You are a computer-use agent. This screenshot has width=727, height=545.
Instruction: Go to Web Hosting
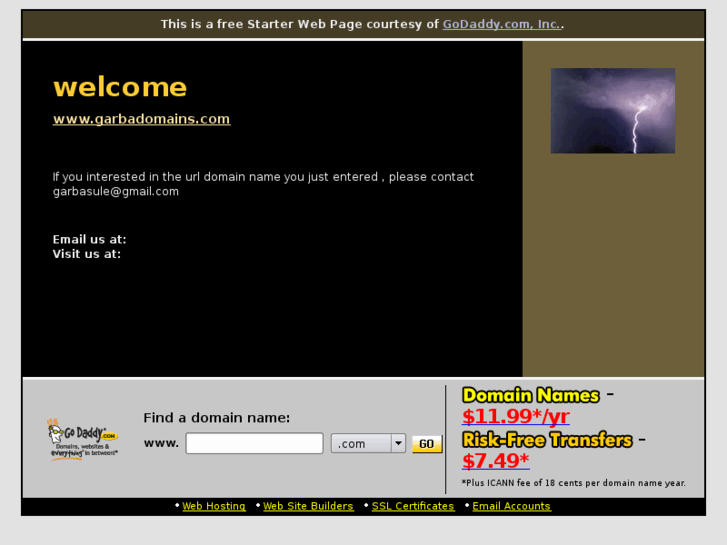(214, 506)
